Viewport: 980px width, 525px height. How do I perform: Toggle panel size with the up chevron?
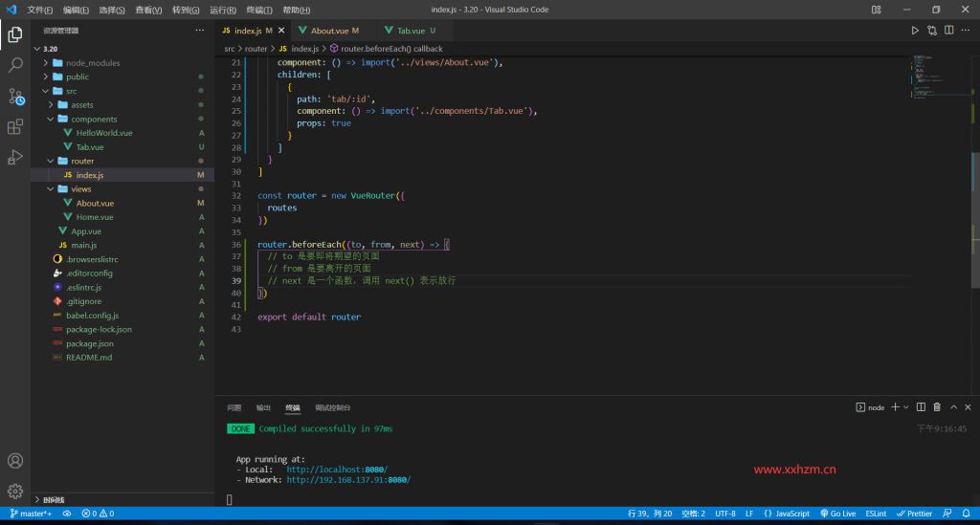pos(953,407)
